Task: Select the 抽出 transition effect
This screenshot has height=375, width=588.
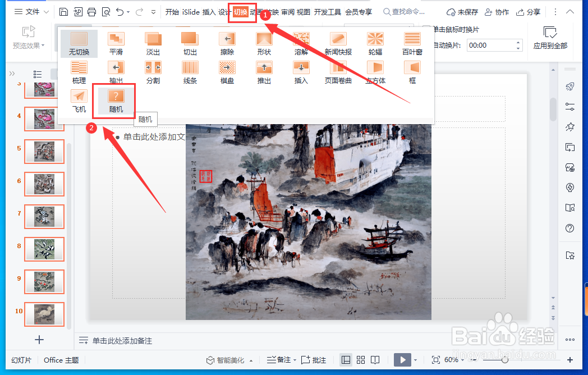Action: [116, 72]
